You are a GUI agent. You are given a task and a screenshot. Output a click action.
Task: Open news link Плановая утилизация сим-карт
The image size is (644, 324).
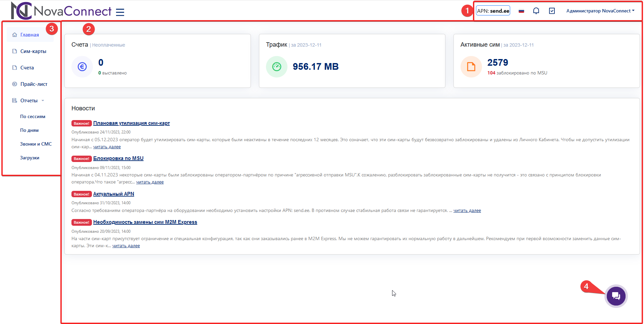click(x=131, y=123)
